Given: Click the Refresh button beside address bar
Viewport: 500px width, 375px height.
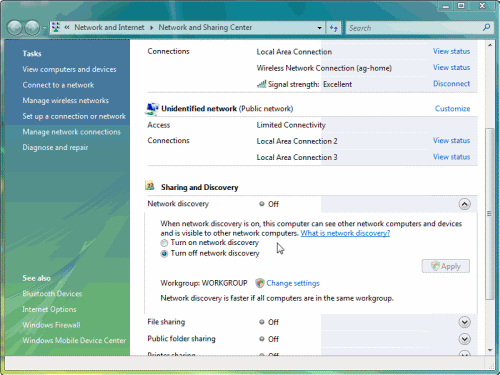Looking at the screenshot, I should (333, 28).
